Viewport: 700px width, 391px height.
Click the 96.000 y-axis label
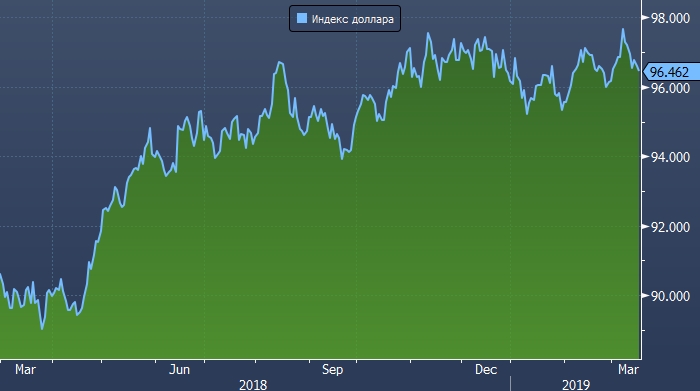point(670,88)
